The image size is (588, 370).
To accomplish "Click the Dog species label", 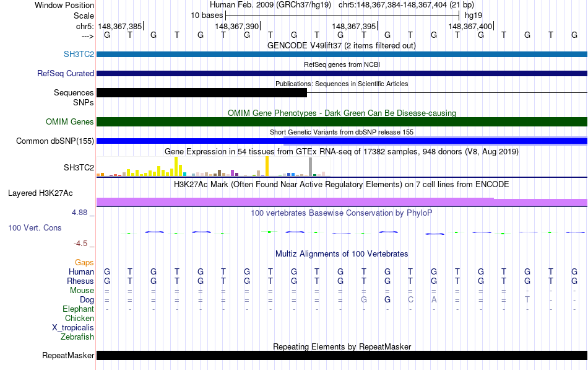I will click(87, 299).
